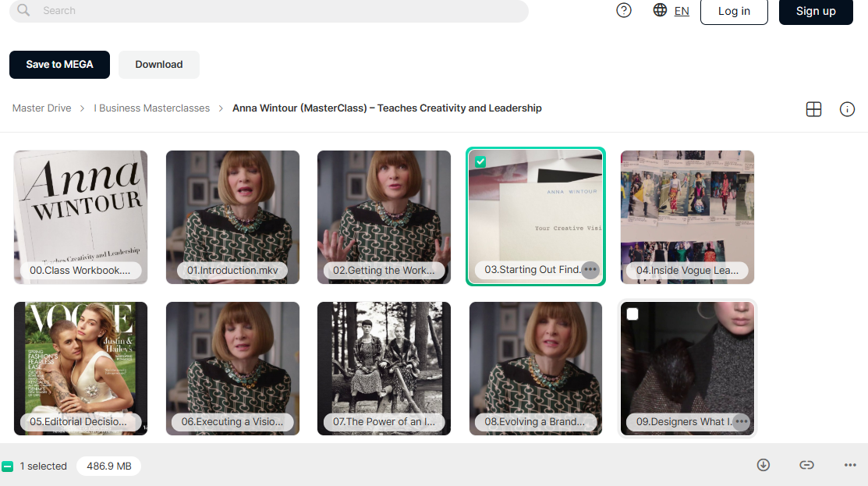Image resolution: width=868 pixels, height=486 pixels.
Task: Click the Log in button
Action: click(734, 11)
